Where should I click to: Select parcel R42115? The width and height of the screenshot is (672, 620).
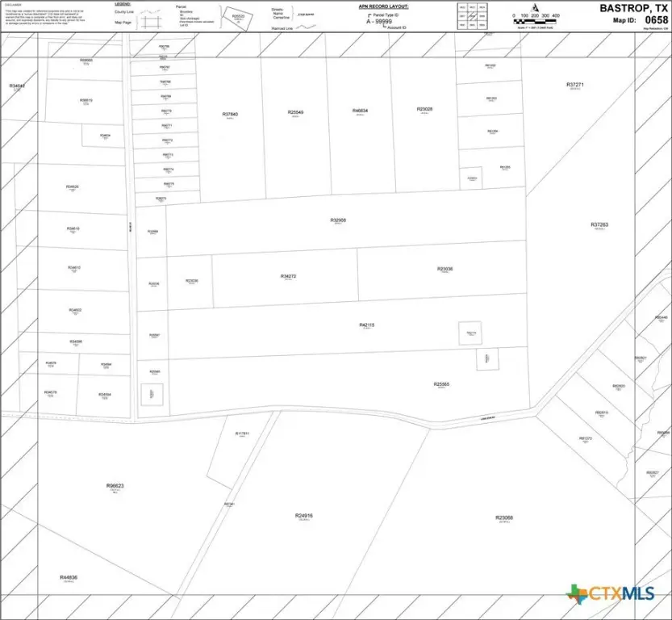coord(367,325)
